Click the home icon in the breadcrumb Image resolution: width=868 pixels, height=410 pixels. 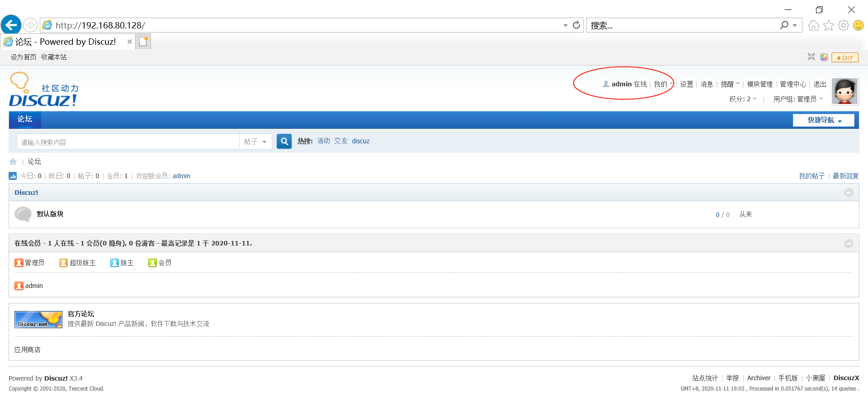(x=13, y=162)
